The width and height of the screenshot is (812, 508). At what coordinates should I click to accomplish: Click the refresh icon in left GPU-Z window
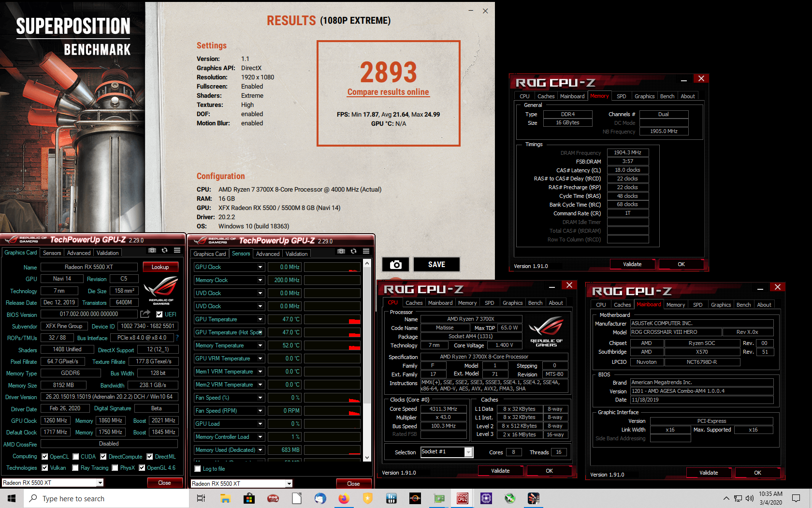click(165, 250)
